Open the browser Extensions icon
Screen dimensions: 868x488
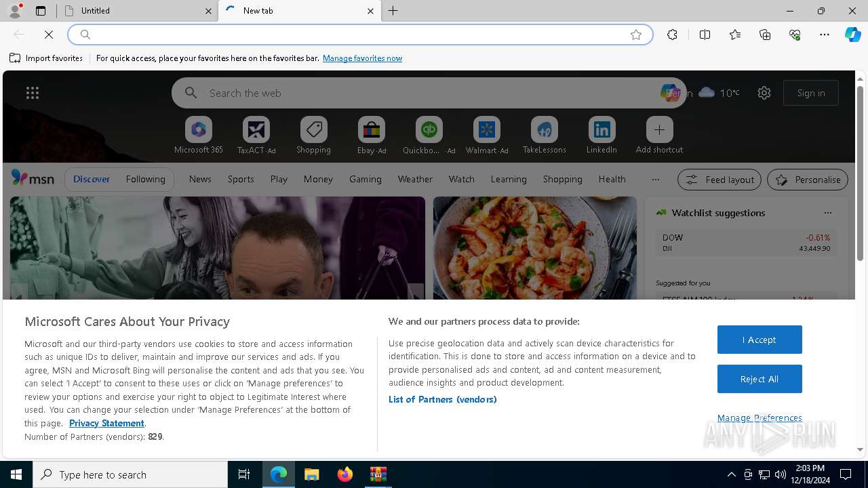tap(672, 35)
